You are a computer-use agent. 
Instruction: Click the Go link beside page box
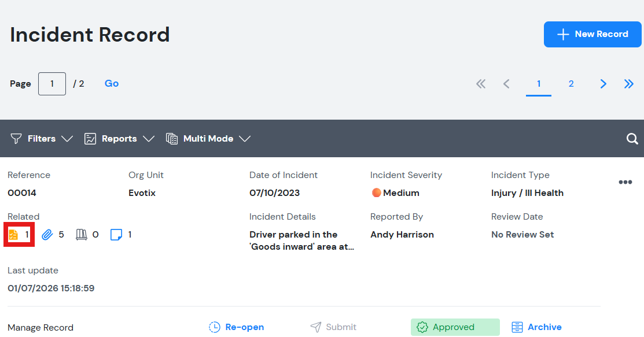coord(111,84)
